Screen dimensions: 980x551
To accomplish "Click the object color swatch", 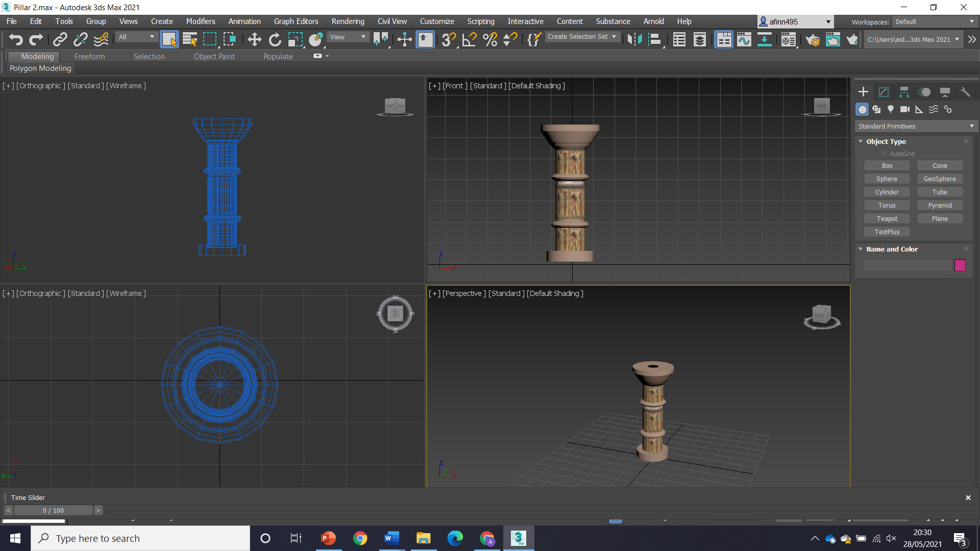I will point(961,265).
